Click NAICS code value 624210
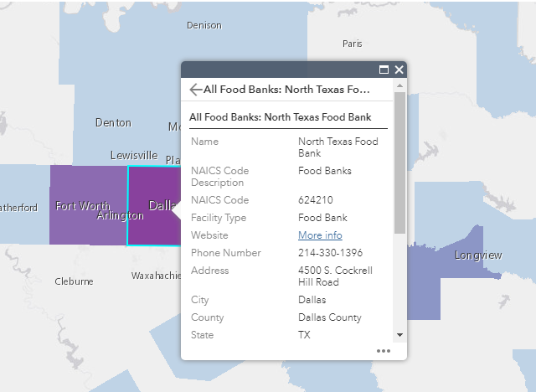This screenshot has height=392, width=536. 315,200
